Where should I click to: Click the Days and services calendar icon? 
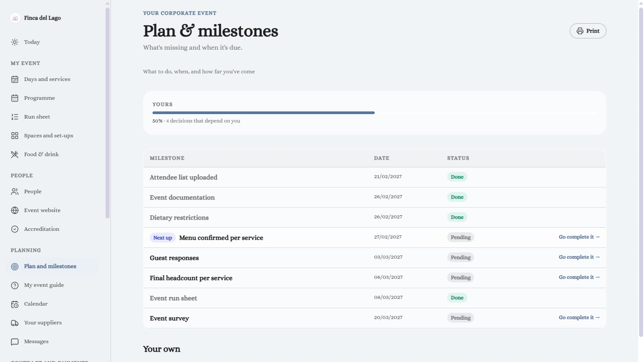coord(15,79)
